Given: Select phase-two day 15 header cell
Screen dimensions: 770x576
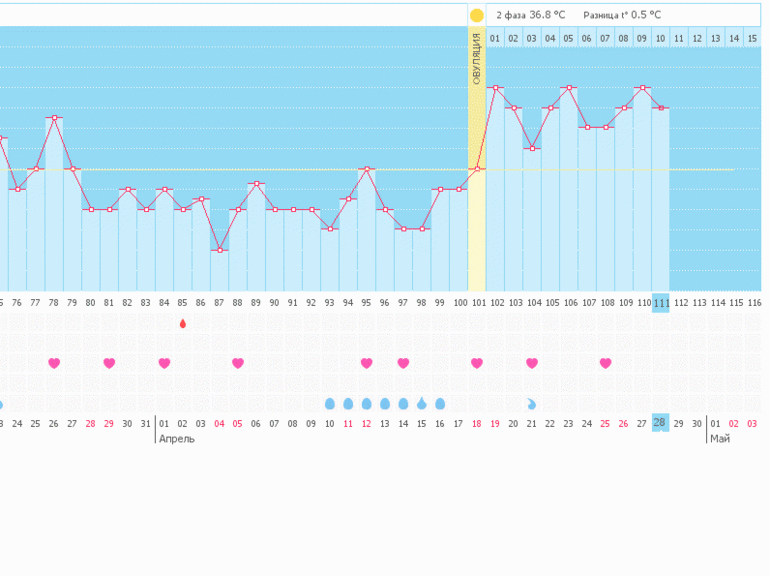Looking at the screenshot, I should (x=752, y=38).
